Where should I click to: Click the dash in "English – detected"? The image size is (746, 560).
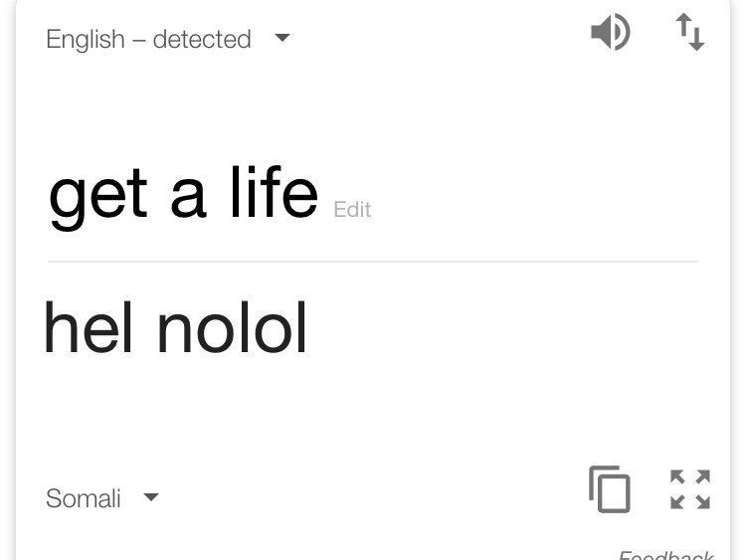[139, 40]
